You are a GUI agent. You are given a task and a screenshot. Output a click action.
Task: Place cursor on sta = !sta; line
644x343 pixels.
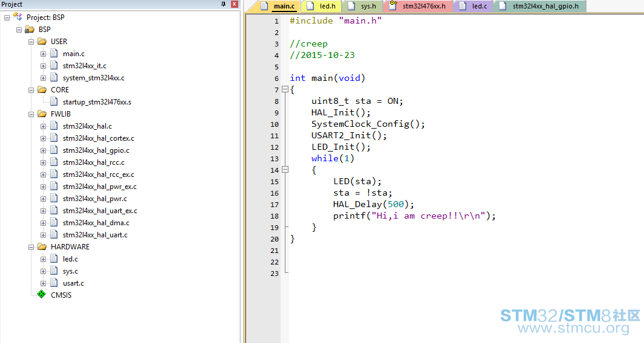tap(363, 193)
